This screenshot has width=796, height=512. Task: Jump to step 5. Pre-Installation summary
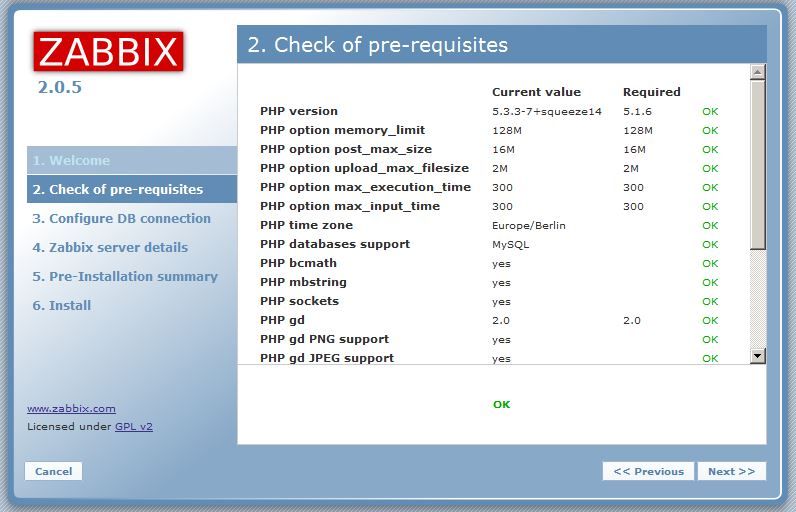(x=125, y=277)
